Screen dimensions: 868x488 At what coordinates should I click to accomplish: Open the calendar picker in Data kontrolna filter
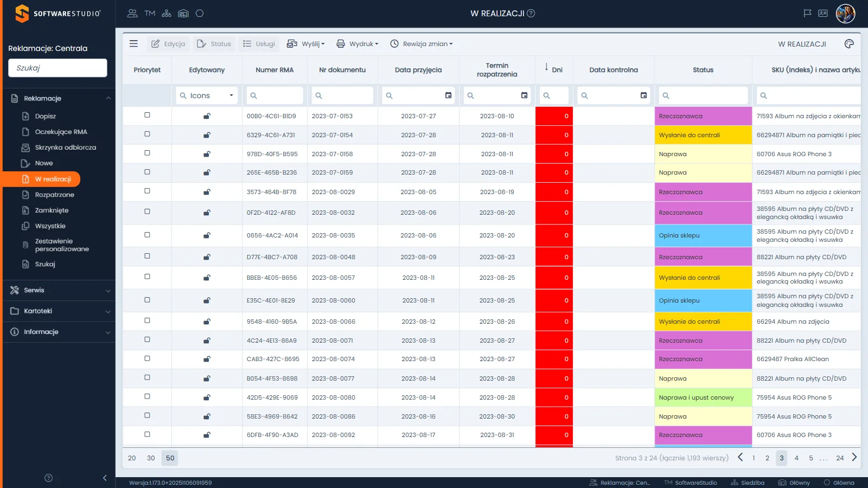(643, 95)
